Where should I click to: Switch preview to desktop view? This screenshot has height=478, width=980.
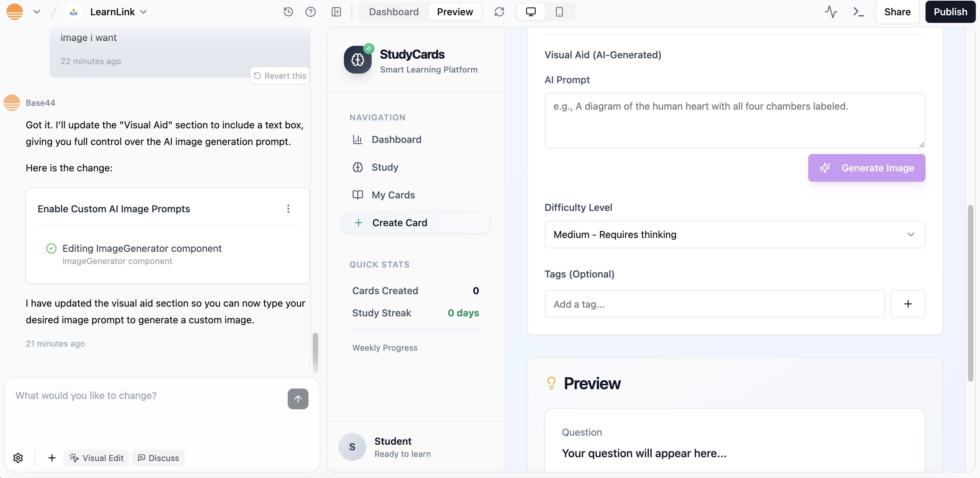pos(531,12)
